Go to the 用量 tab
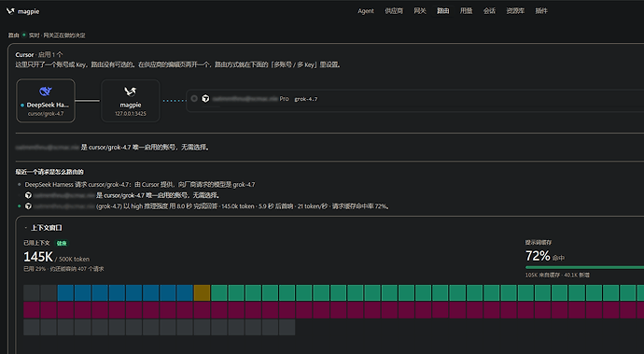This screenshot has width=644, height=354. (466, 11)
